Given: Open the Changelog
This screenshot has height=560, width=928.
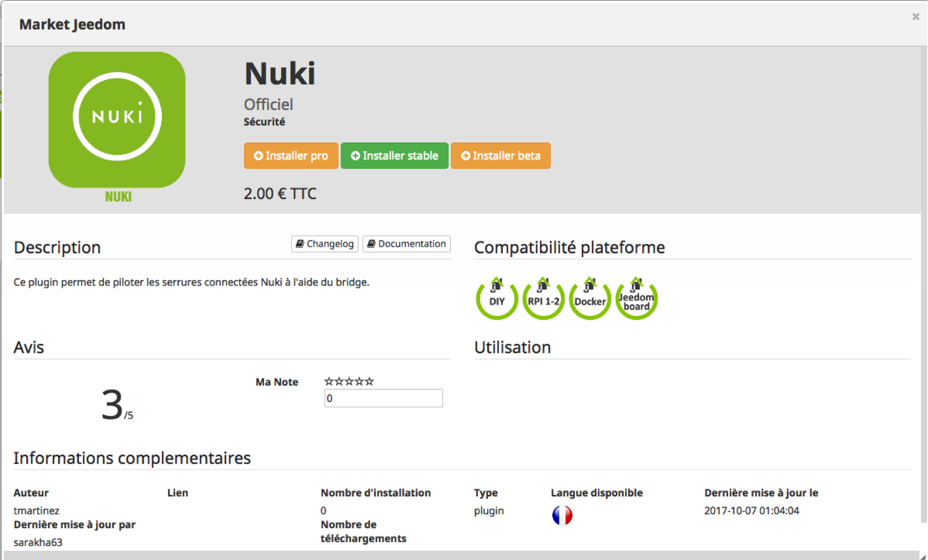Looking at the screenshot, I should point(325,244).
